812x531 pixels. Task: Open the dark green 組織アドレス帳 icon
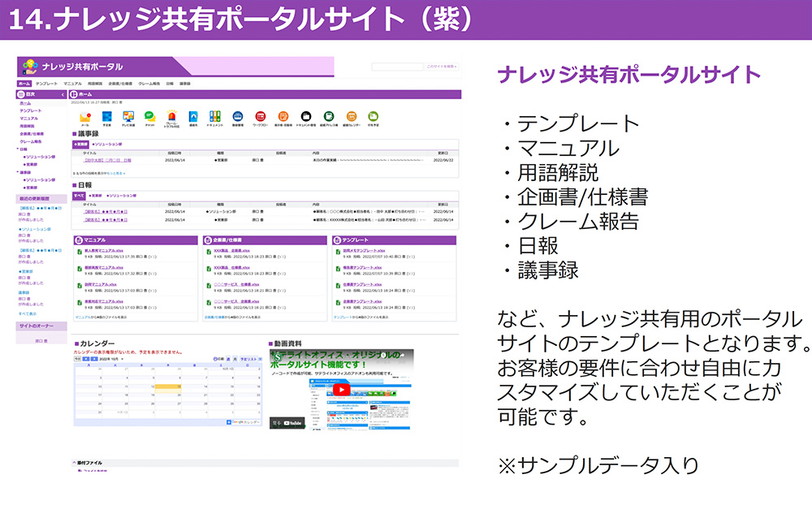(328, 117)
